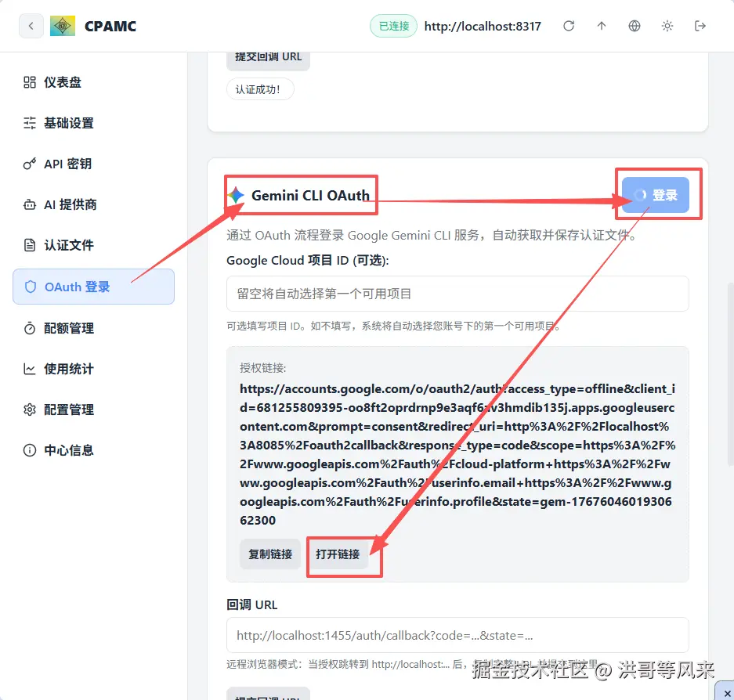Open the language globe icon
734x700 pixels.
pyautogui.click(x=634, y=25)
